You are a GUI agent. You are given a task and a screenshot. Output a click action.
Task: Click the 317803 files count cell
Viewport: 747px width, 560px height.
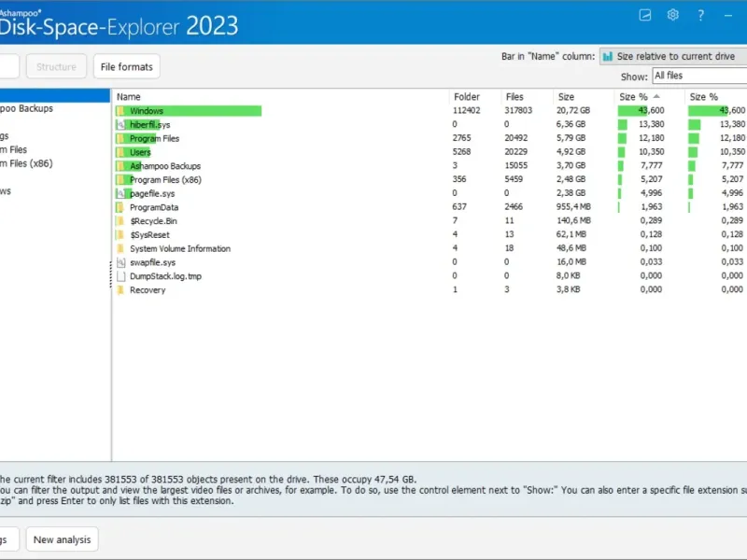click(x=518, y=110)
